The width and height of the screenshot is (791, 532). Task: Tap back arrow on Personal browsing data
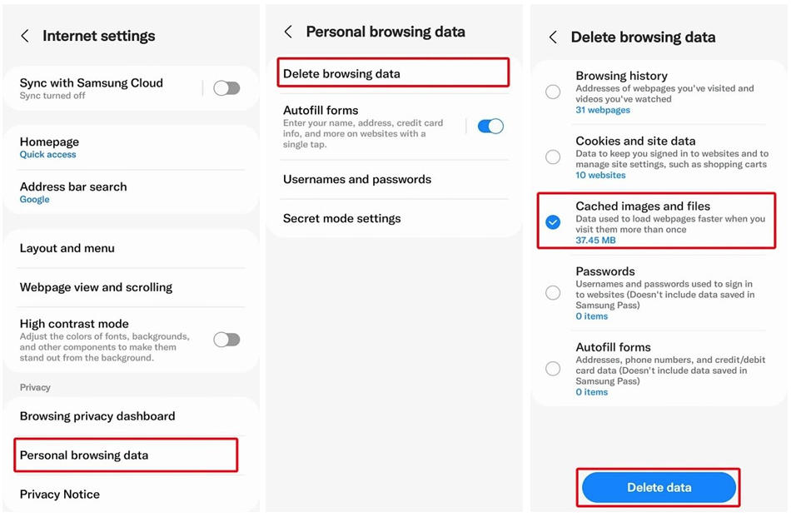click(288, 32)
